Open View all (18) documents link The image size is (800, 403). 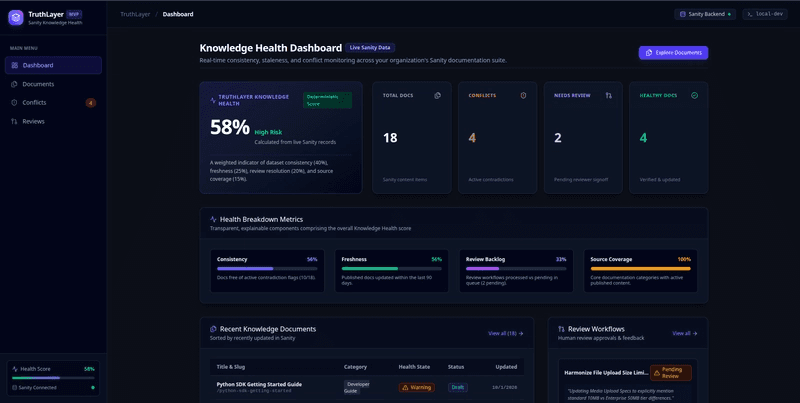coord(506,333)
